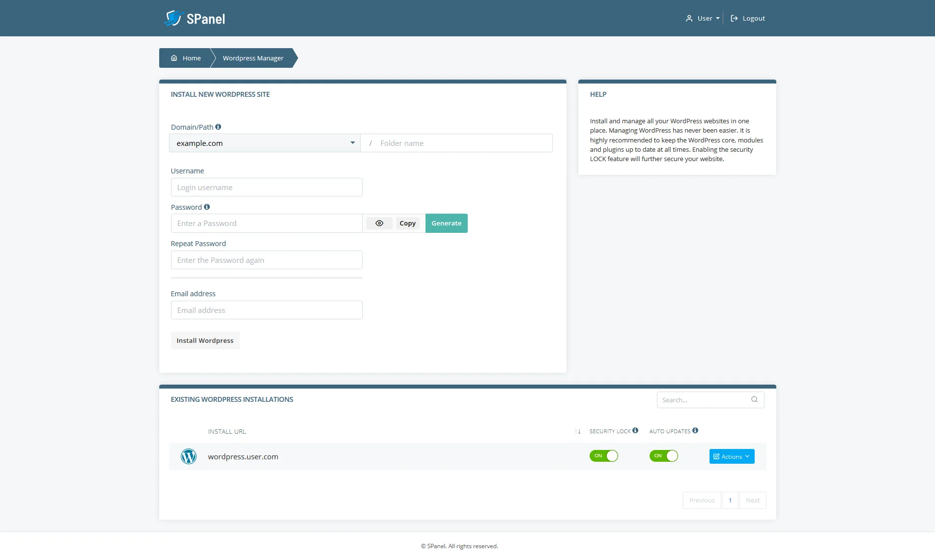The height and width of the screenshot is (560, 935).
Task: Generate a random password
Action: [x=446, y=223]
